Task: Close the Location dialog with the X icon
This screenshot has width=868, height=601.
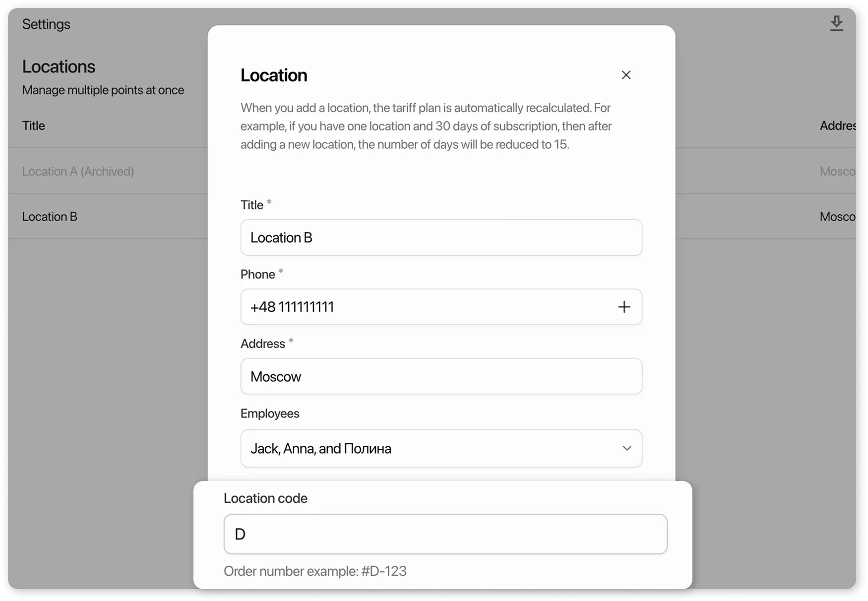Action: [626, 75]
